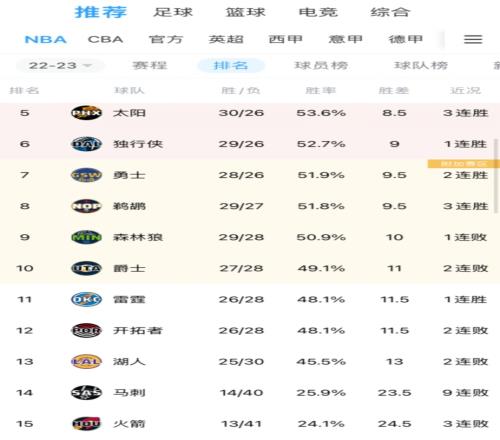500x440 pixels.
Task: Click the SAS Spurs team logo
Action: click(86, 393)
